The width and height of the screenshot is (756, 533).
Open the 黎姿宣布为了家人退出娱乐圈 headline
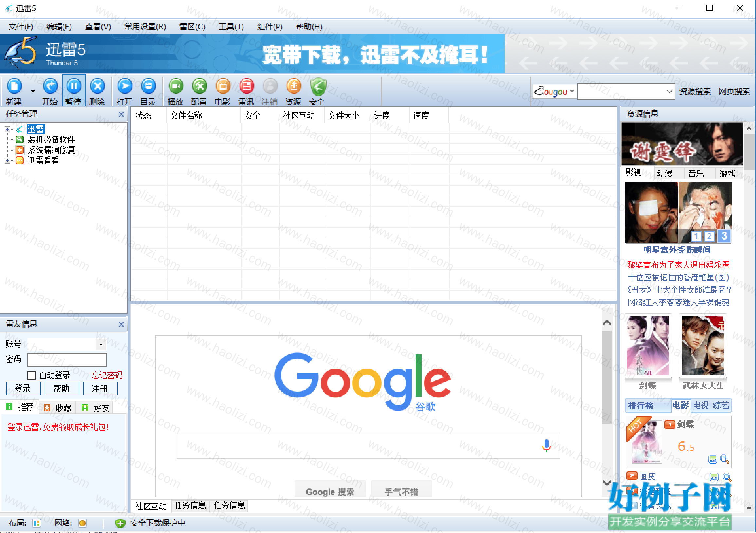(x=678, y=265)
